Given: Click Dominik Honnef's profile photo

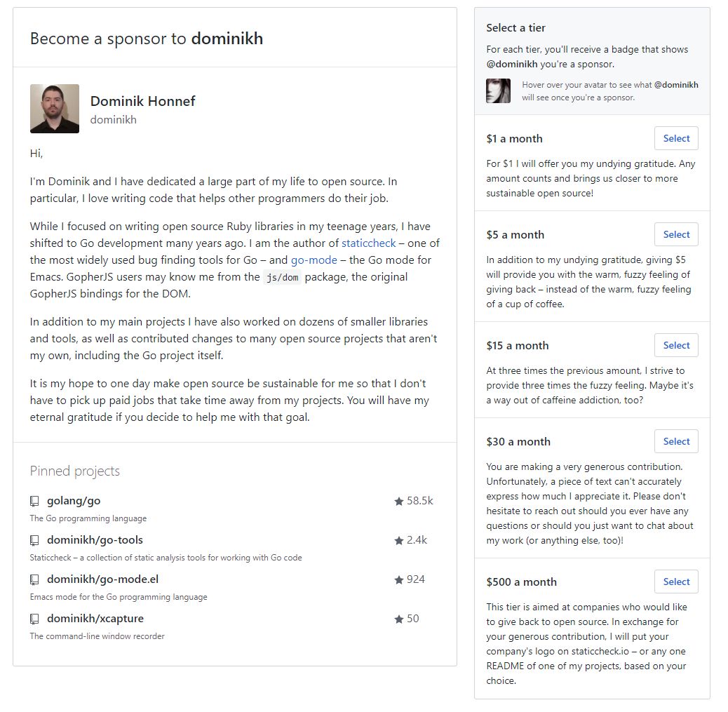Looking at the screenshot, I should pos(55,109).
